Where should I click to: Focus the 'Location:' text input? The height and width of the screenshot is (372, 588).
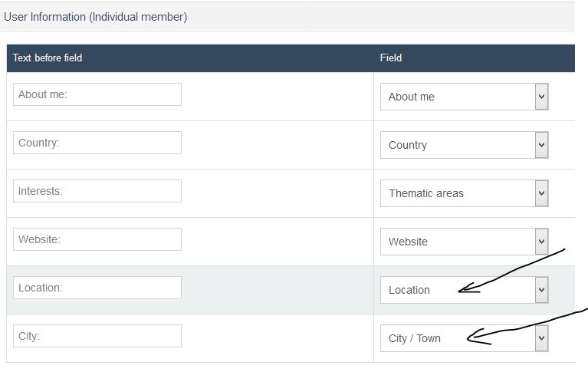[x=97, y=288]
